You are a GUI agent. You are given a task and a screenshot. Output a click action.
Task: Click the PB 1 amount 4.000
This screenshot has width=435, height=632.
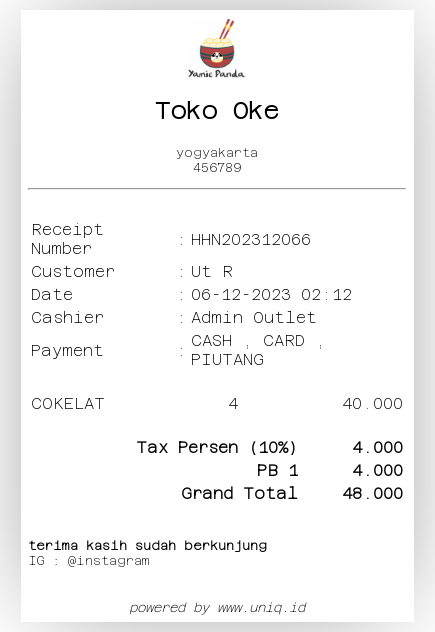pos(378,470)
